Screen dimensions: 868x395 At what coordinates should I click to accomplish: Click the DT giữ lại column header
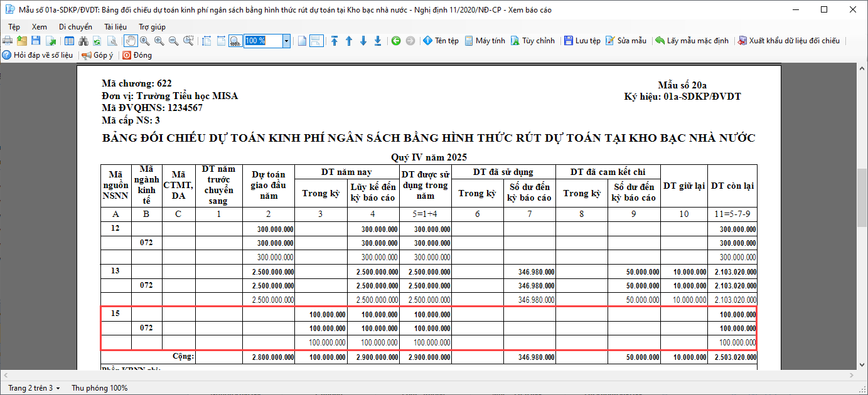point(684,186)
